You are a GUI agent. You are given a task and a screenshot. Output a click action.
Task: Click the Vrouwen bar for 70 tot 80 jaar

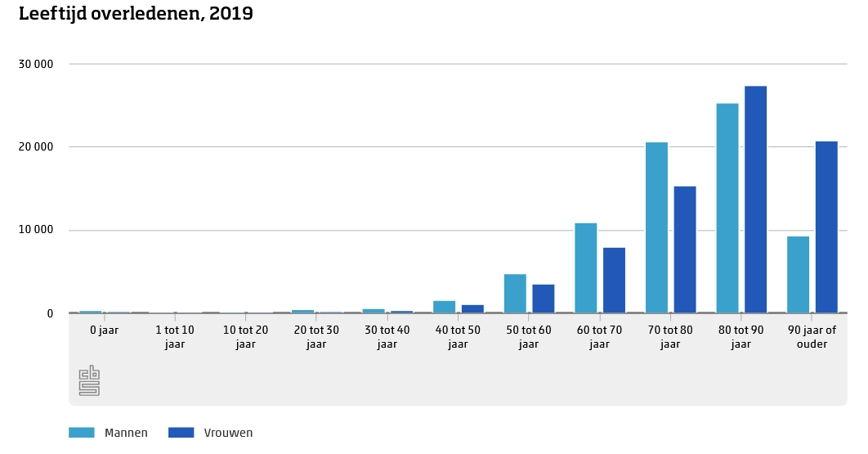(685, 249)
